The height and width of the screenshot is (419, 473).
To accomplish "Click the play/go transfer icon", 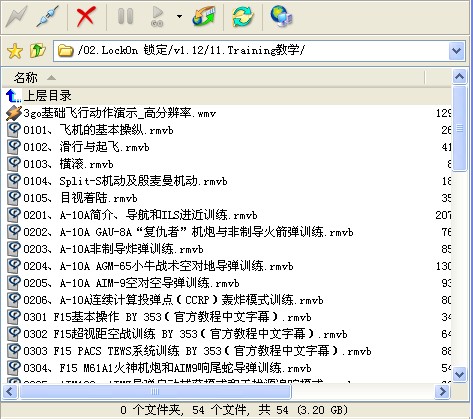I will pos(157,16).
